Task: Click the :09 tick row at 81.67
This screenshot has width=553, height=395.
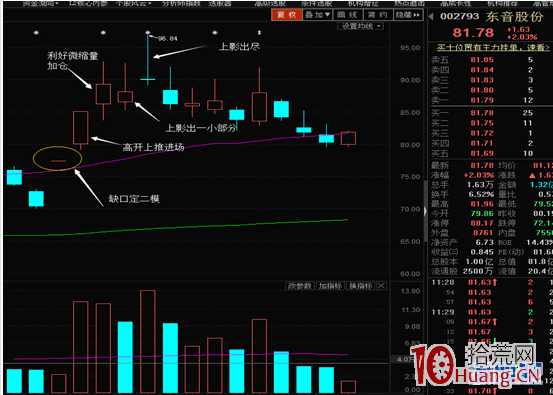Action: click(490, 322)
